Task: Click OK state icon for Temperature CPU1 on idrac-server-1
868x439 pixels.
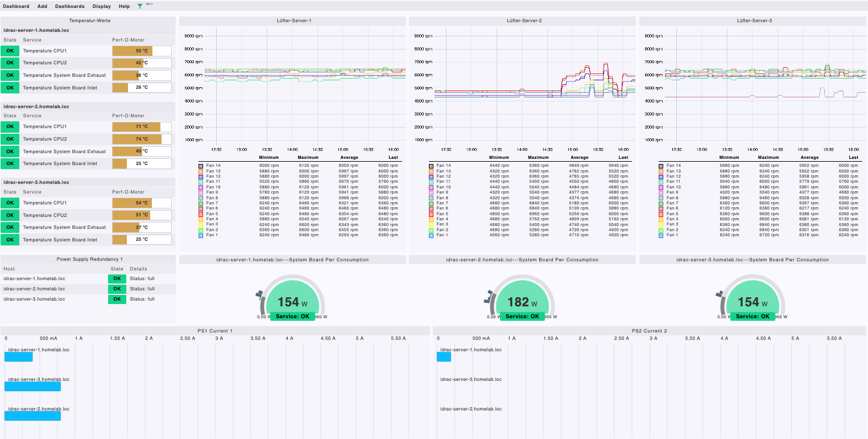Action: tap(10, 50)
